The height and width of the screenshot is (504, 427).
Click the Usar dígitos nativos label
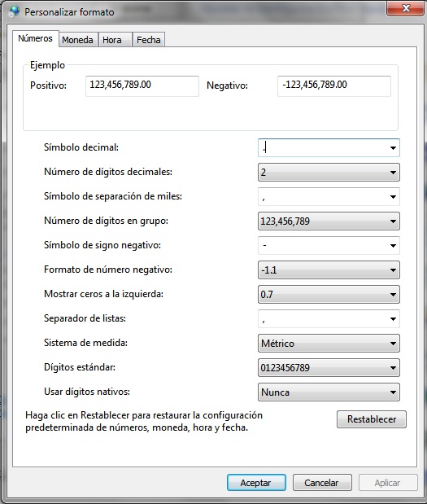(x=87, y=392)
